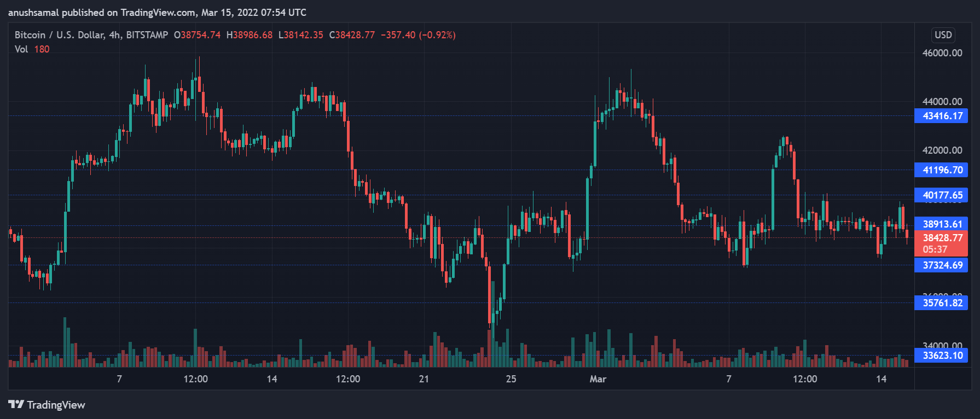Viewport: 980px width, 419px height.
Task: Click the red current price 38428.77 label
Action: [x=941, y=238]
